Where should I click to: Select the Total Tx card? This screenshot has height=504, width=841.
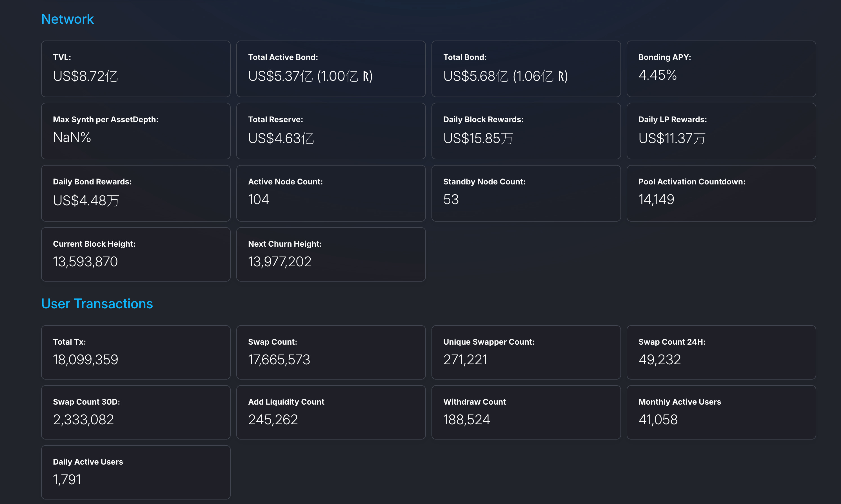click(135, 352)
